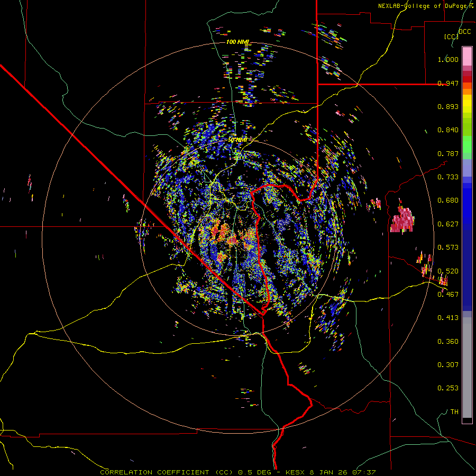Screen dimensions: 476x476
Task: Click the 50 NMI range ring label
Action: click(x=237, y=140)
